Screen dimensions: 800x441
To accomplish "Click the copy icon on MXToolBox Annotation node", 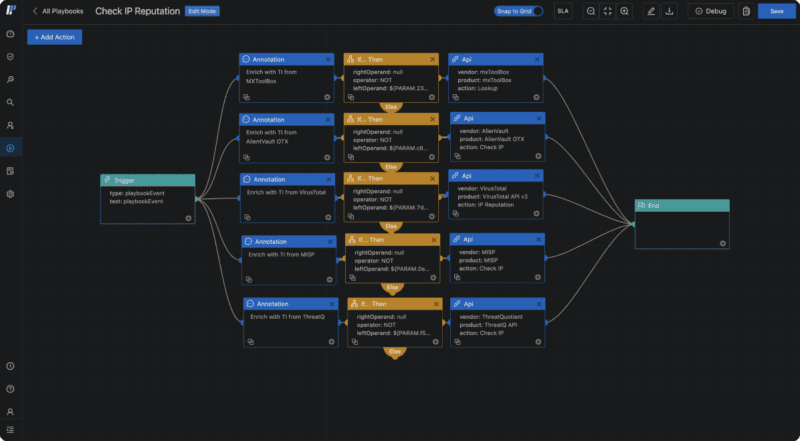I will (246, 98).
